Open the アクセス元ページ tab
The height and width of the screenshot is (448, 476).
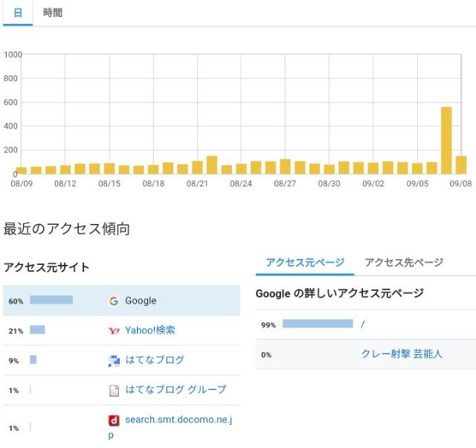click(x=305, y=263)
